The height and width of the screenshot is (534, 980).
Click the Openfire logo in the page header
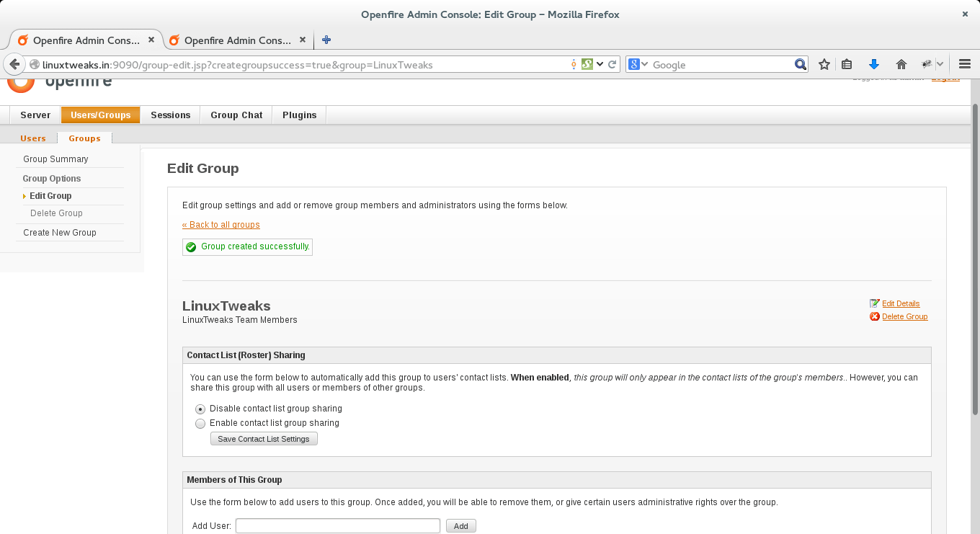click(61, 84)
